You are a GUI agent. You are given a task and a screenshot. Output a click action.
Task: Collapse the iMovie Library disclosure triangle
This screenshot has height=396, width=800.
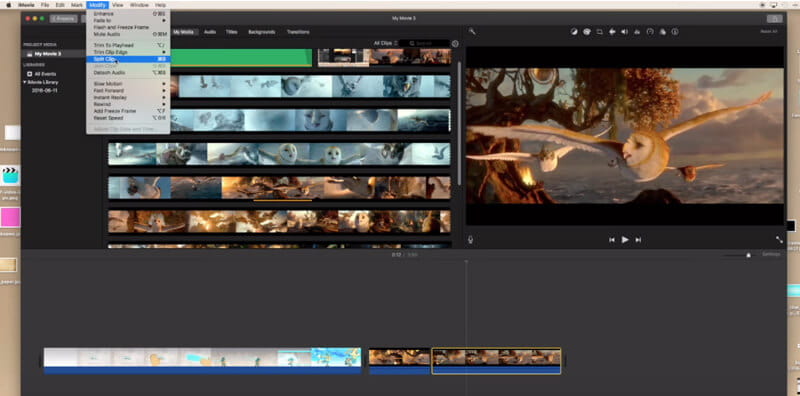click(x=24, y=82)
